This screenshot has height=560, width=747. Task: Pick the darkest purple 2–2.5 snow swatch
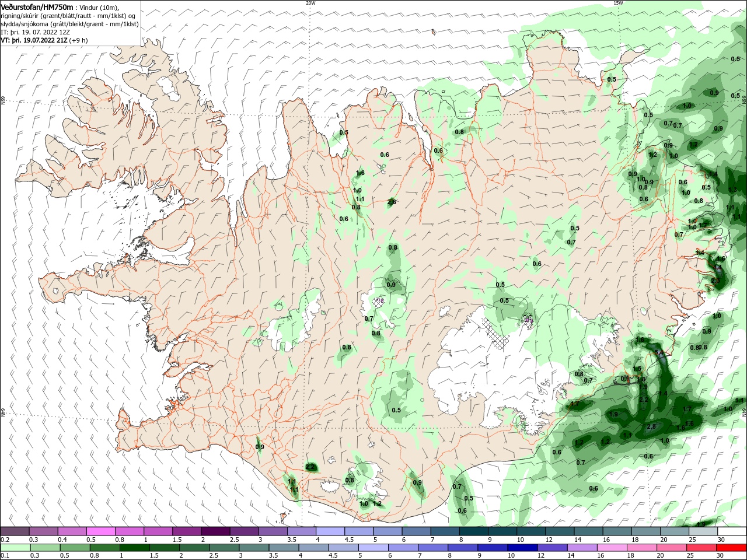click(214, 531)
